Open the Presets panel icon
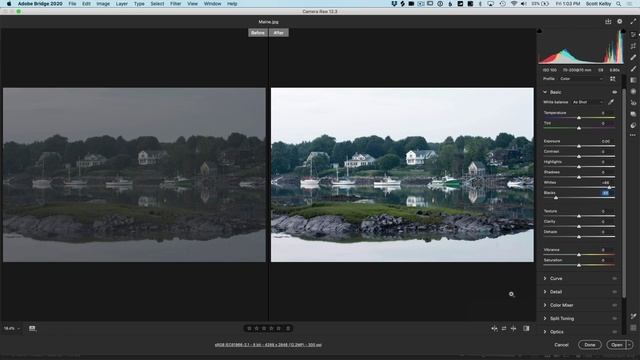The width and height of the screenshot is (640, 360). point(633,125)
